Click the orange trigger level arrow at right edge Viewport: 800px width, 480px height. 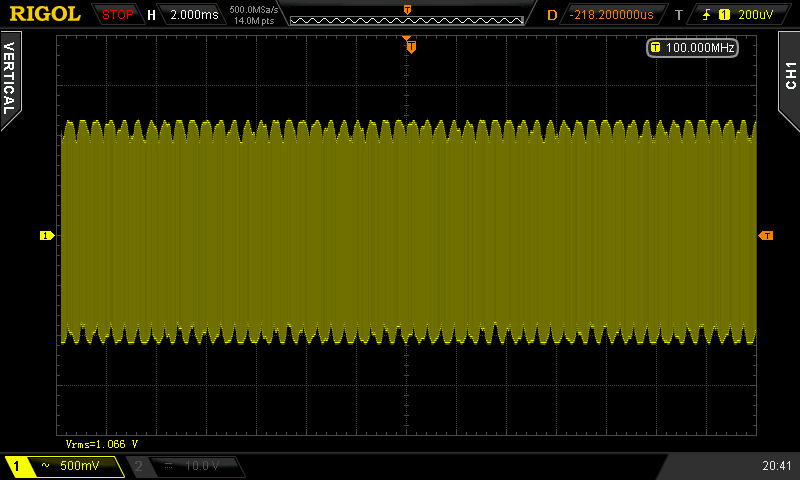[766, 235]
